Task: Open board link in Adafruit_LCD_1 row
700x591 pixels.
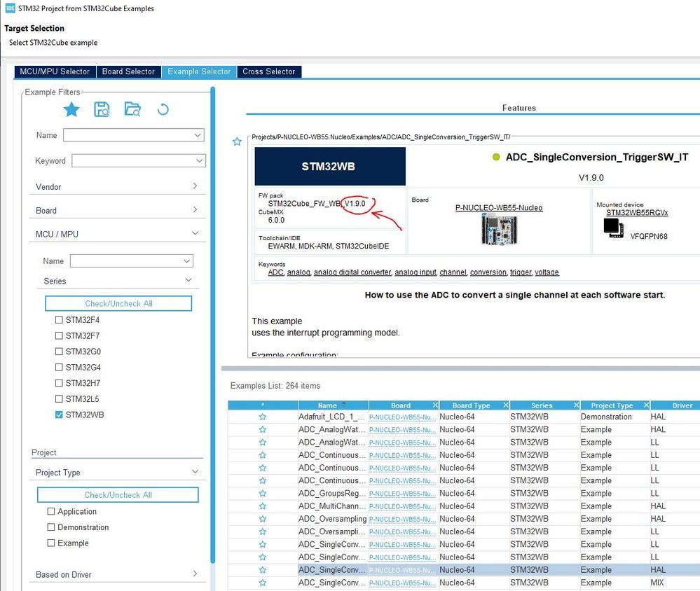Action: 402,417
